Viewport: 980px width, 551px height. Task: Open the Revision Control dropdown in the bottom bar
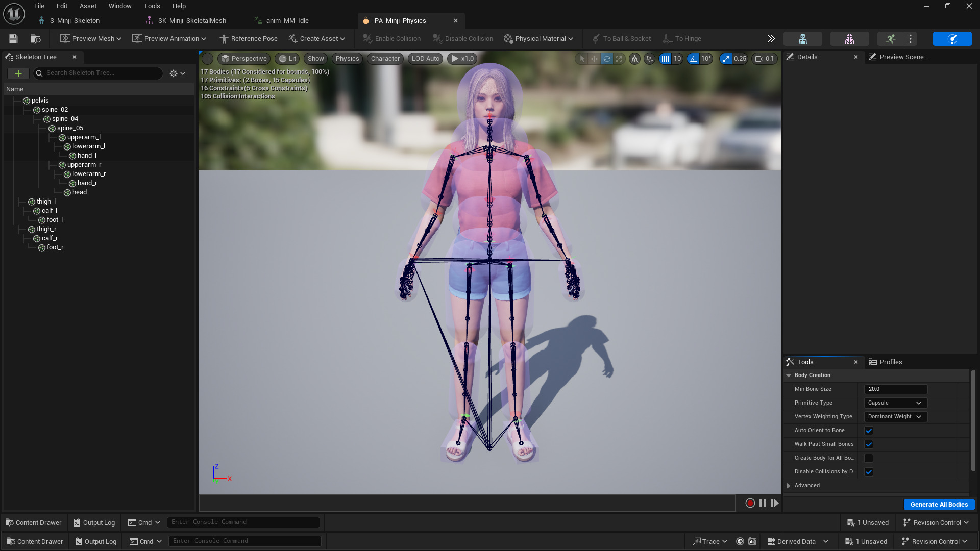pyautogui.click(x=934, y=541)
